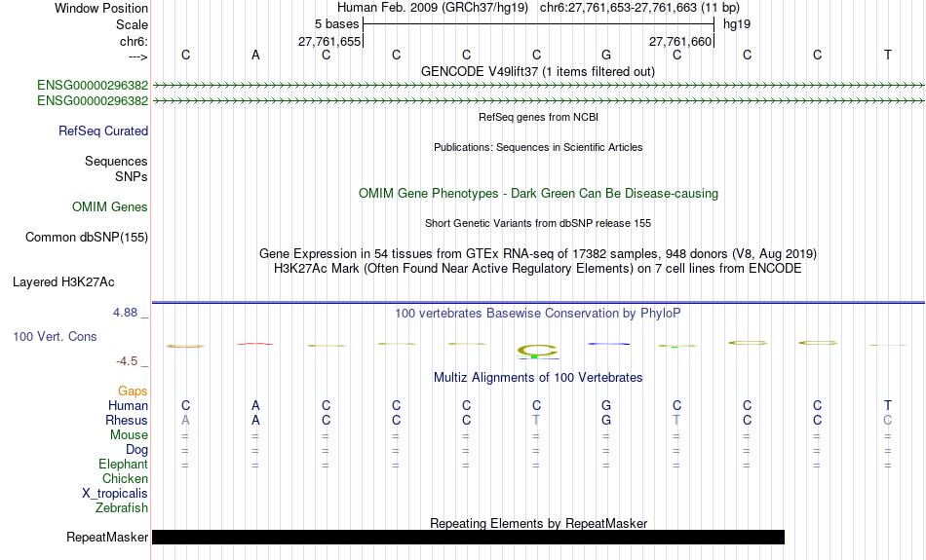Click the Zebrafish species row label

[122, 507]
